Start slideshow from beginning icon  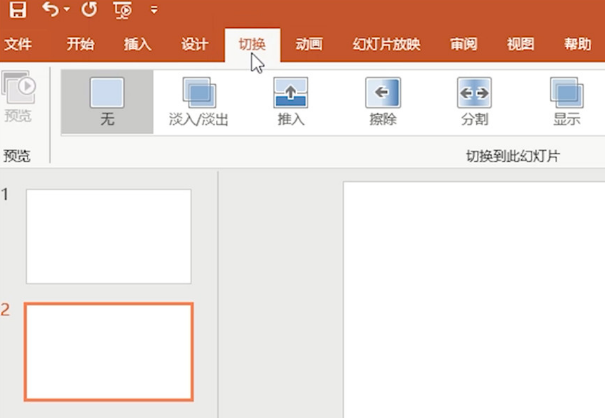click(123, 10)
